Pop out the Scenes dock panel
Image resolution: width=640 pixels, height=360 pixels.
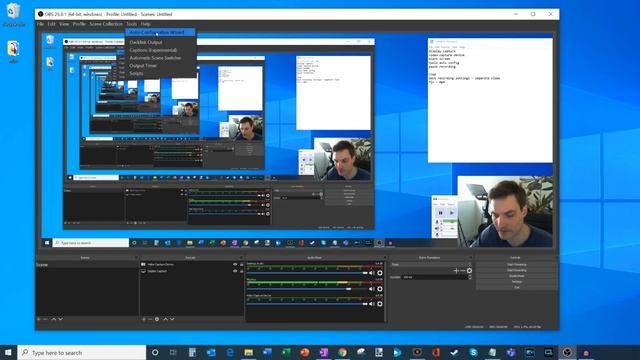pos(136,258)
